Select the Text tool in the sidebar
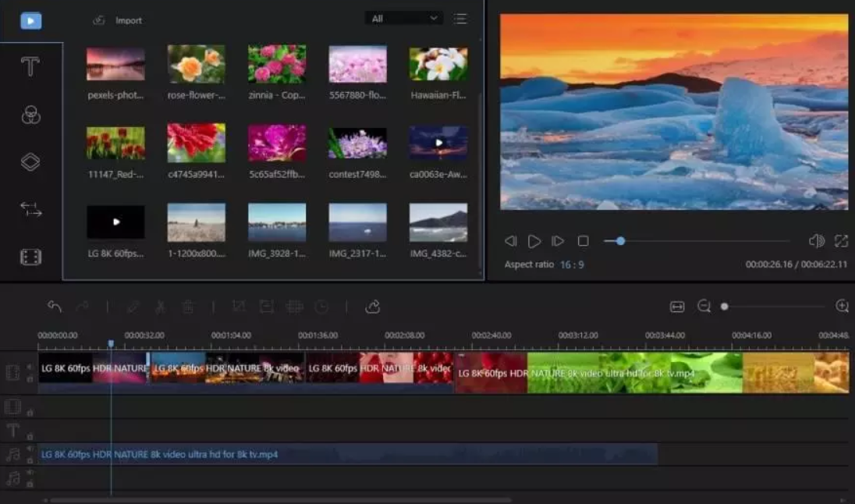The width and height of the screenshot is (855, 504). [x=30, y=69]
